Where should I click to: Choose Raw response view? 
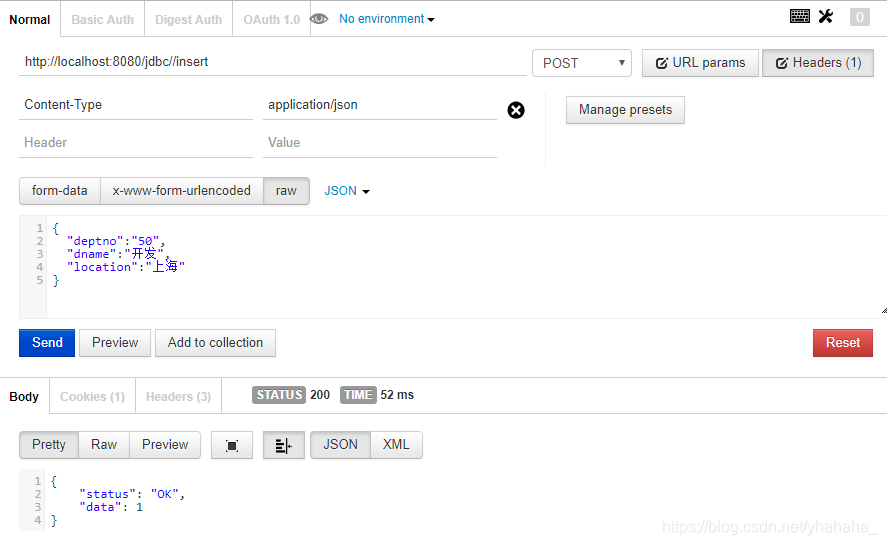(104, 445)
